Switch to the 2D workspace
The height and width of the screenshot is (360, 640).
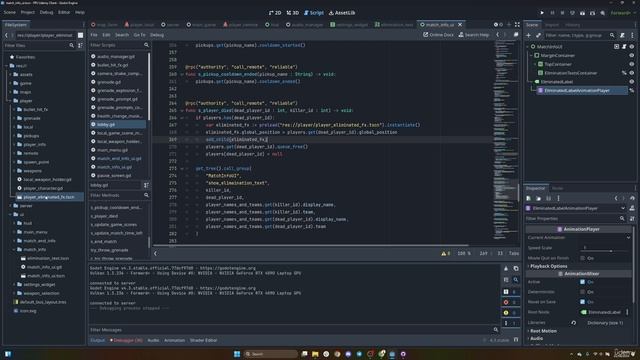coord(275,13)
